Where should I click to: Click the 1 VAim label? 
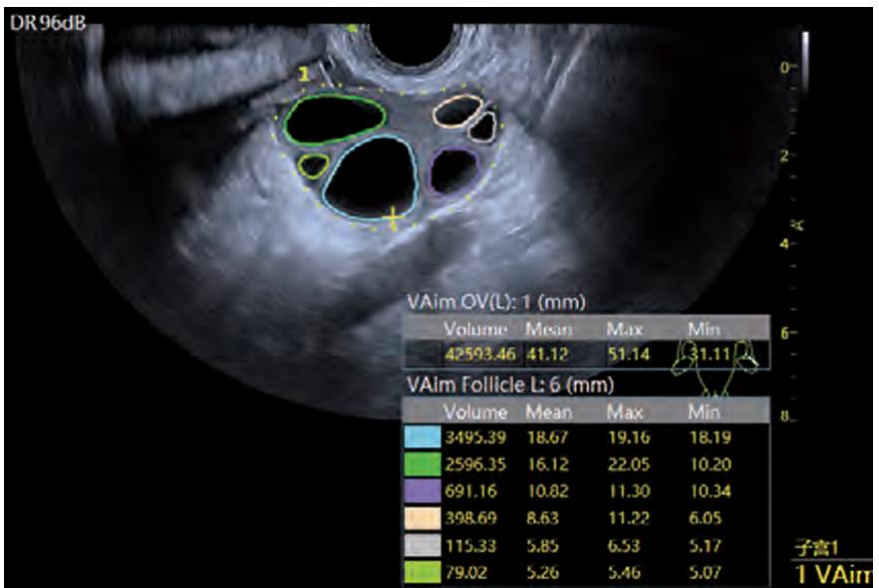[833, 573]
